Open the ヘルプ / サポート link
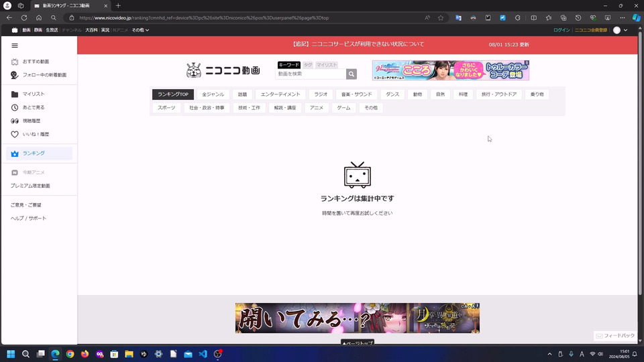Screen dimensions: 644x362 [28, 219]
